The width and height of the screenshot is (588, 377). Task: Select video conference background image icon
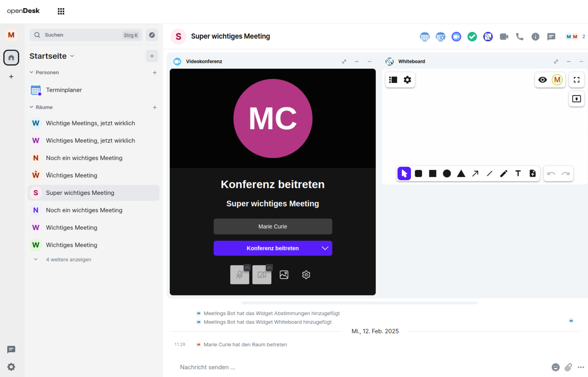(x=284, y=275)
